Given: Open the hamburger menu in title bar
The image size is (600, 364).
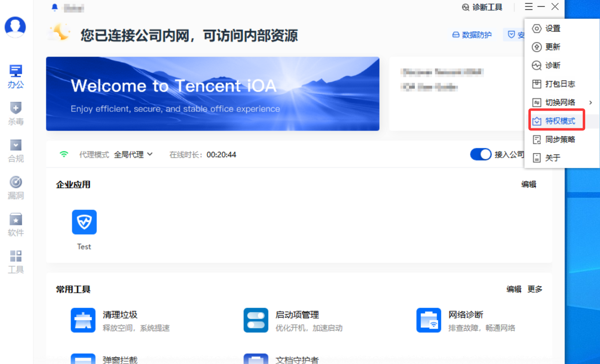Looking at the screenshot, I should coord(529,7).
